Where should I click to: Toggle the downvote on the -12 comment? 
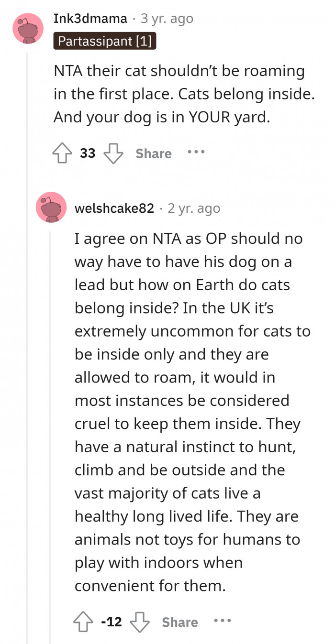(140, 622)
